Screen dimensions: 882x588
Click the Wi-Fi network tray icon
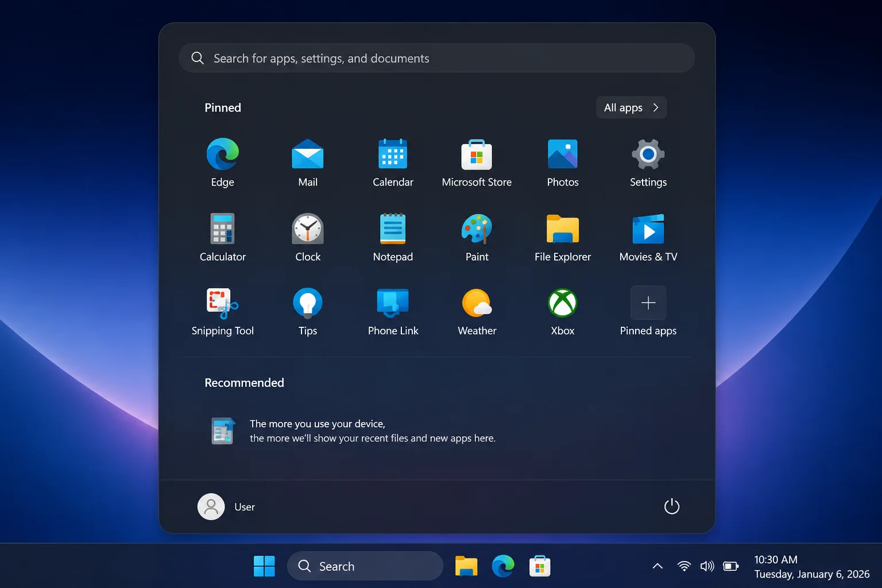[x=684, y=566]
